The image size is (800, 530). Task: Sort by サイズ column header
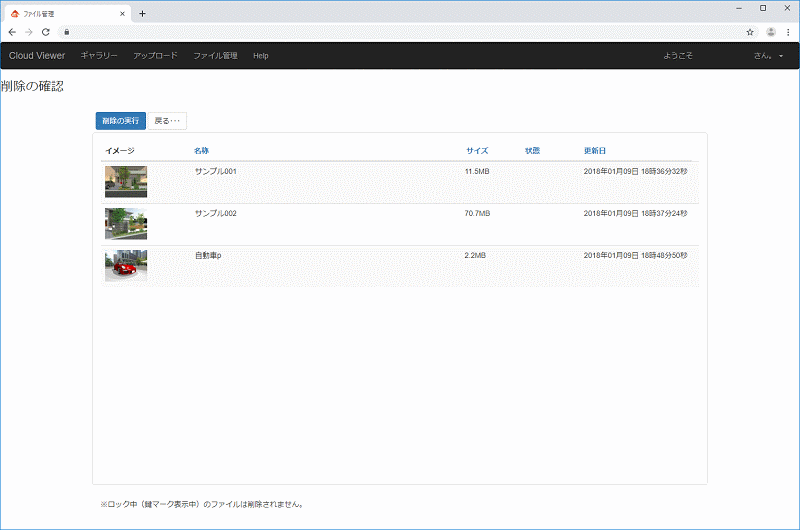click(477, 150)
